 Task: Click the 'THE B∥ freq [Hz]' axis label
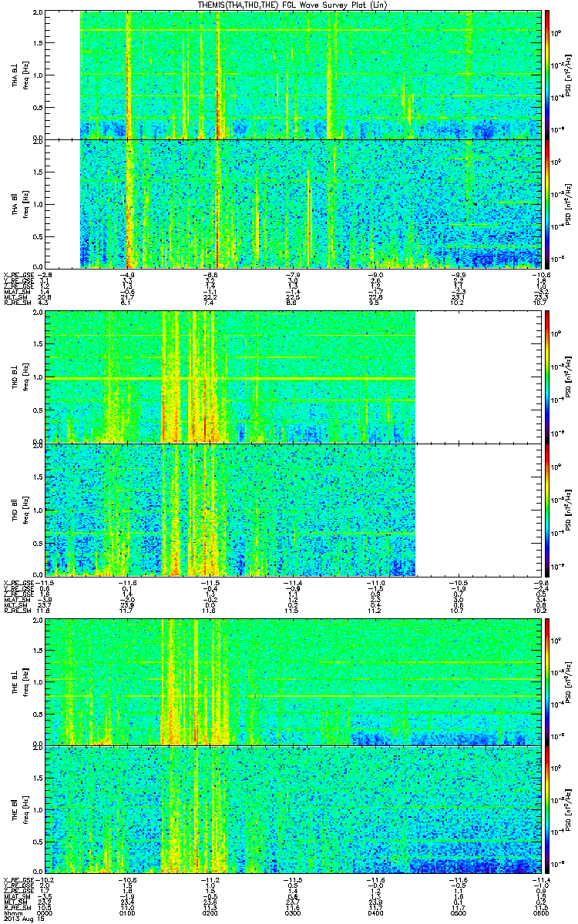tap(19, 809)
